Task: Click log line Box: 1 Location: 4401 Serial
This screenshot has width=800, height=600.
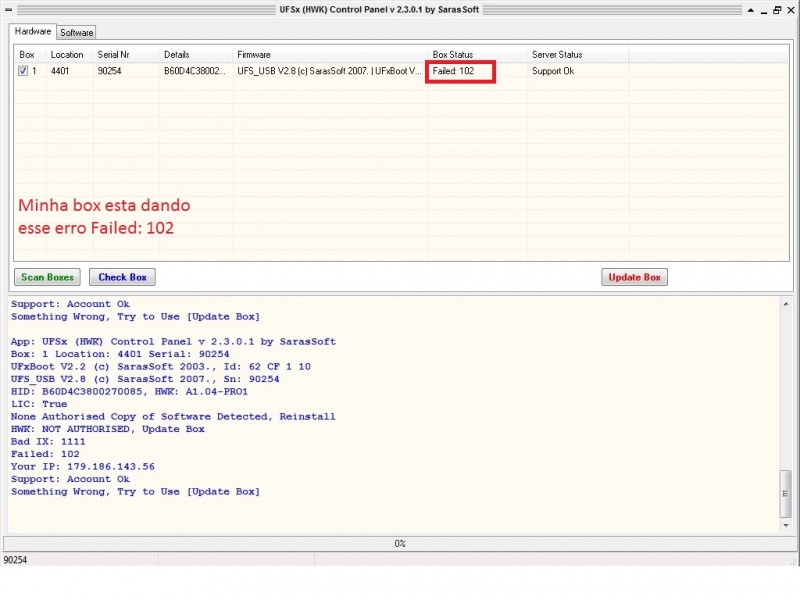Action: pos(120,354)
